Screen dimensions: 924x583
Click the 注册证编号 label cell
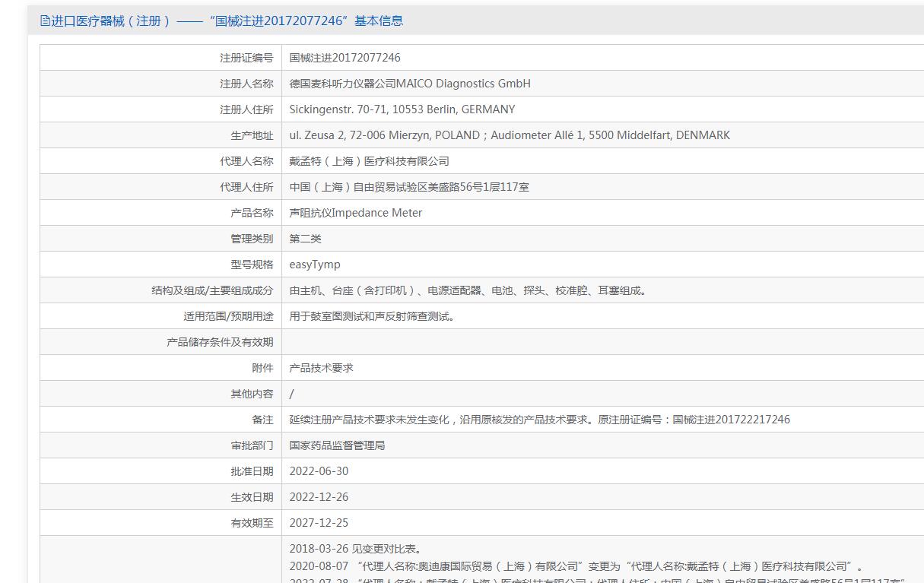click(x=246, y=58)
